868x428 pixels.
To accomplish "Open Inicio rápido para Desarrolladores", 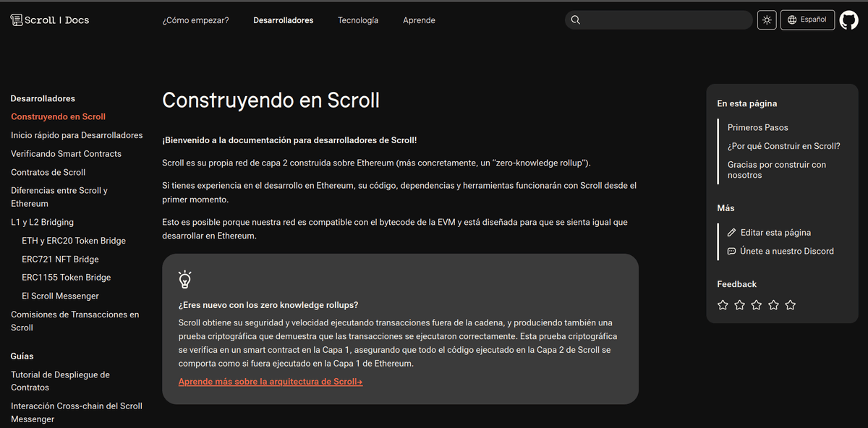I will (x=77, y=135).
